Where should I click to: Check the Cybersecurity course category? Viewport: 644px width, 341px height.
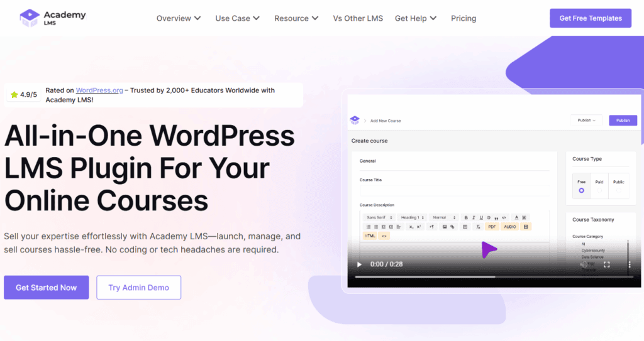pos(577,251)
